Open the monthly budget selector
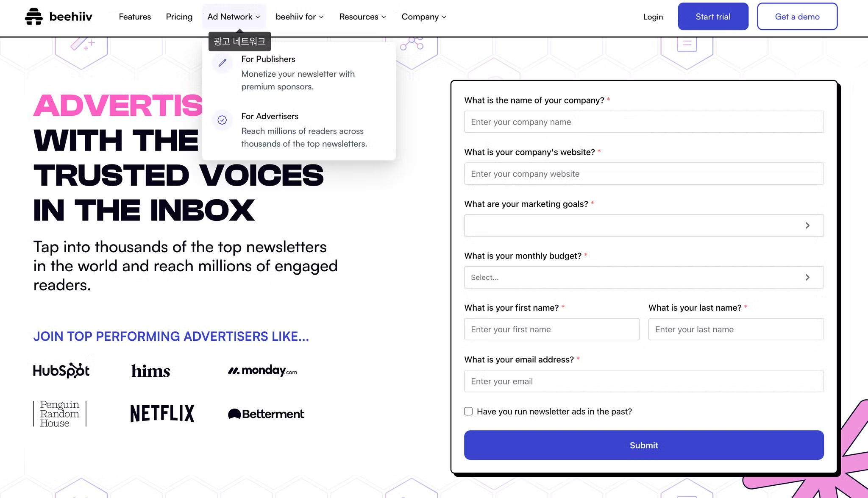The height and width of the screenshot is (498, 868). [644, 277]
